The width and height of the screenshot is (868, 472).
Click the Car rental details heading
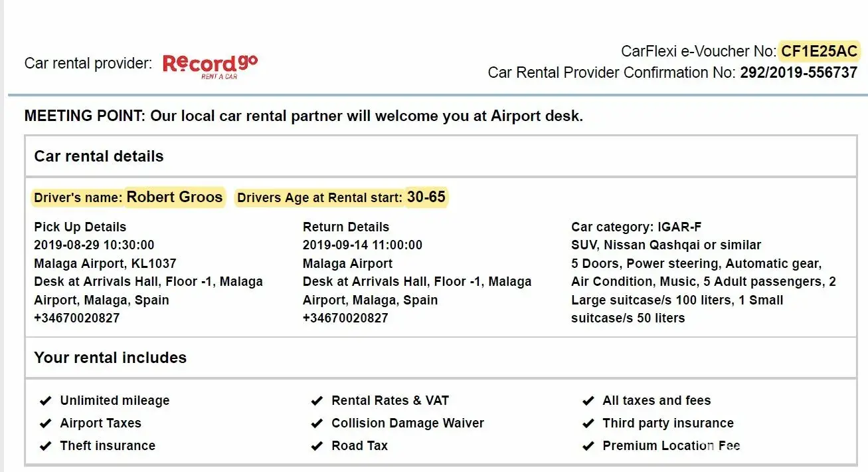click(x=99, y=156)
